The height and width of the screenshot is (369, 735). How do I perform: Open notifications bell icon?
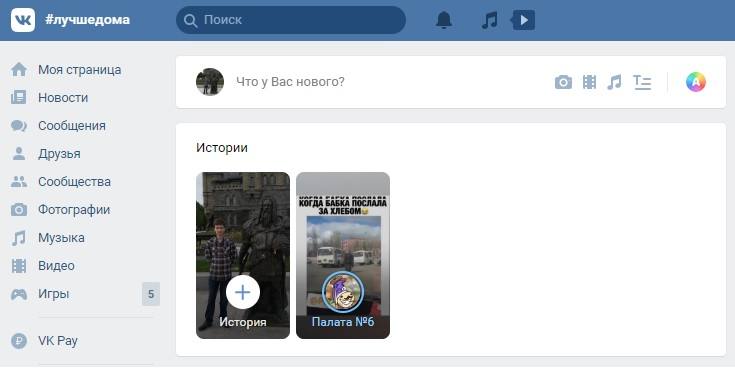point(443,20)
